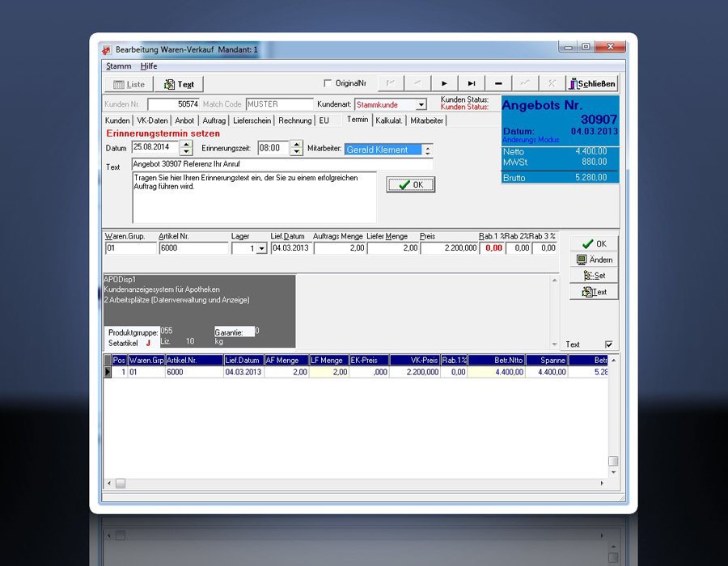This screenshot has width=728, height=566.
Task: Click the Betr.Ntto cell 4.400,00
Action: click(496, 372)
